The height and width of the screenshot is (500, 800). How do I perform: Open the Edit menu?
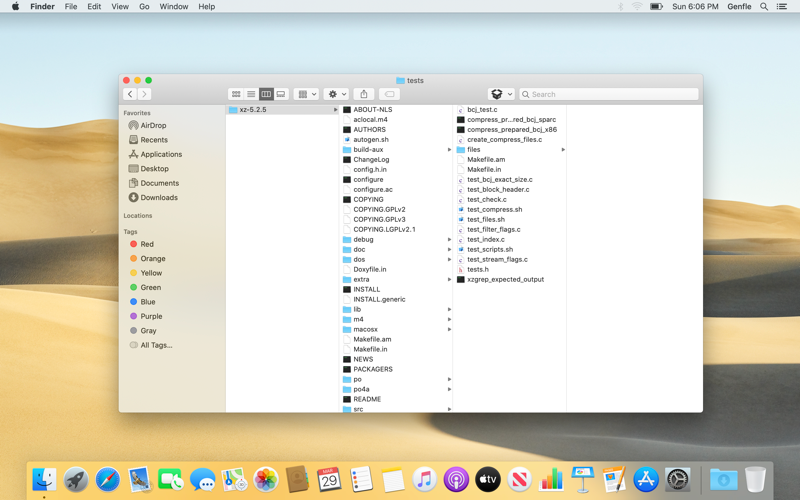click(x=94, y=7)
